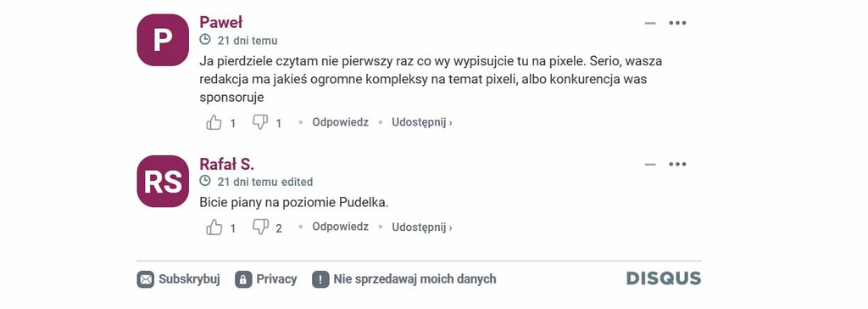Expand Udostępnij share options under Paweł's comment

click(x=422, y=122)
